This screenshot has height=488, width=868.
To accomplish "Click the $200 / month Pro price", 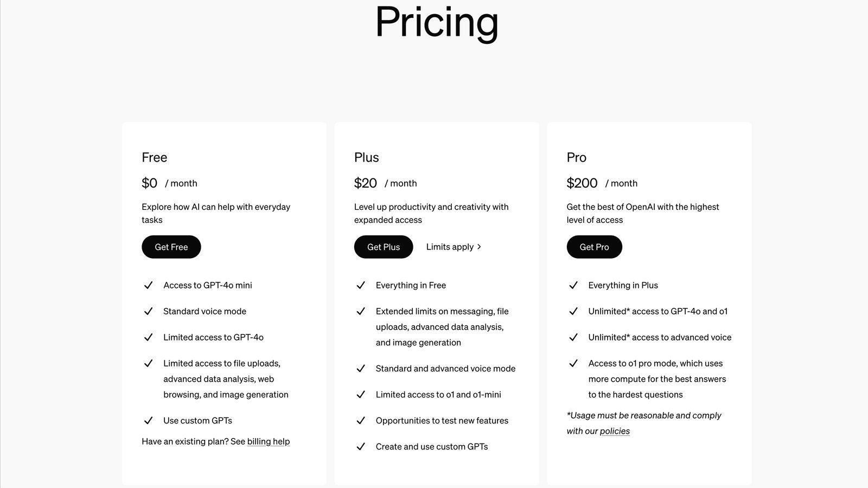I will click(x=602, y=183).
